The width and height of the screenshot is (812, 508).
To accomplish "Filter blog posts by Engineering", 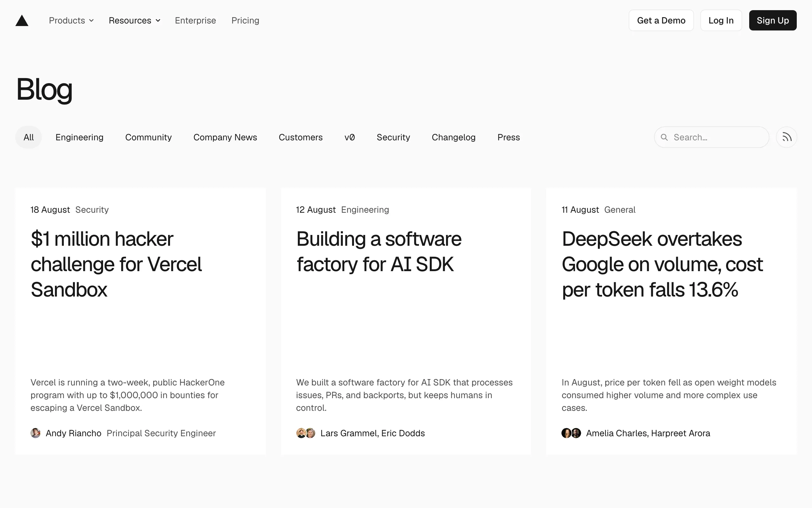I will click(80, 137).
